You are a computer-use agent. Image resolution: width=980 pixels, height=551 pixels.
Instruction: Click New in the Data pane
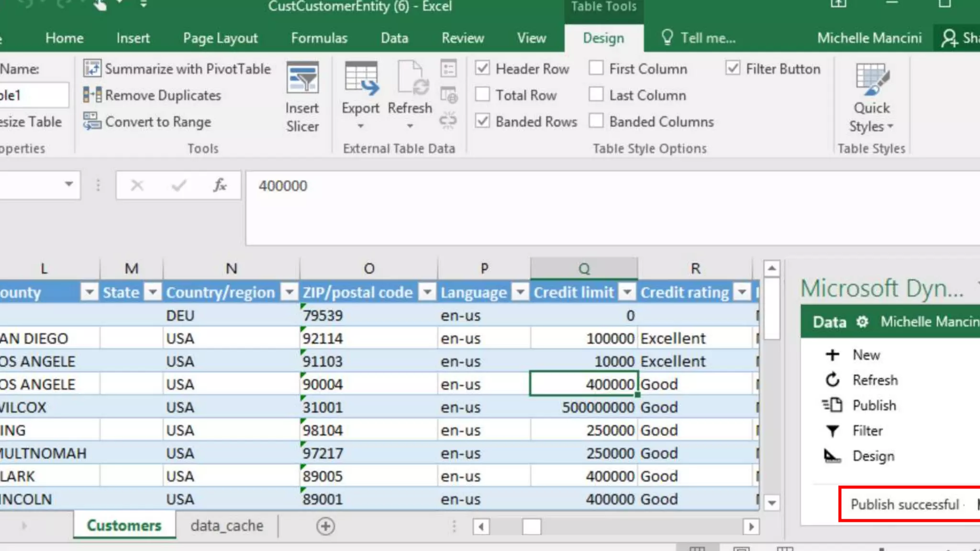pyautogui.click(x=866, y=354)
